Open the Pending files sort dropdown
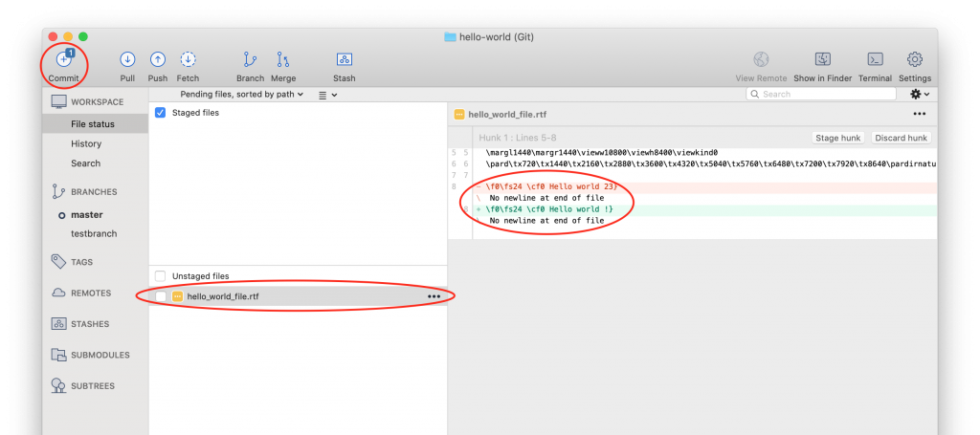 (242, 95)
